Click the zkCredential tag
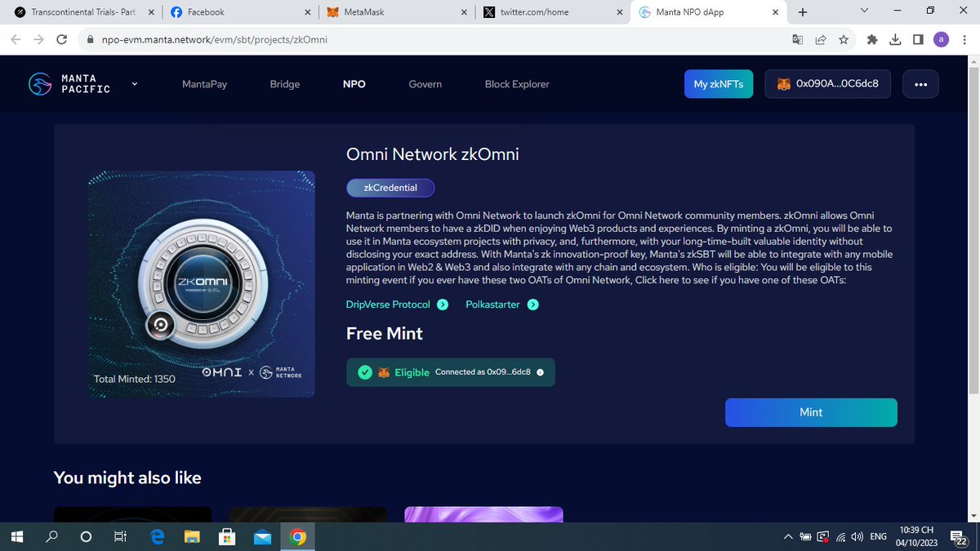Screen dimensions: 980x551 point(390,188)
